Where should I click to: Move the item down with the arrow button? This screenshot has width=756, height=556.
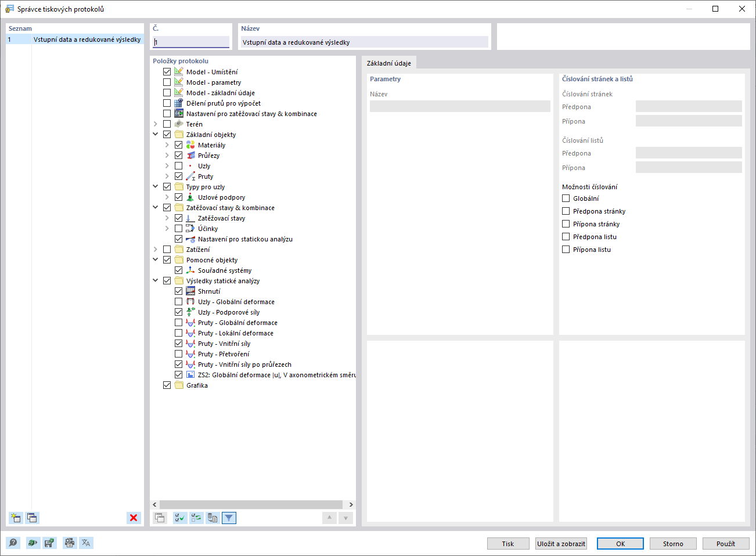point(345,518)
